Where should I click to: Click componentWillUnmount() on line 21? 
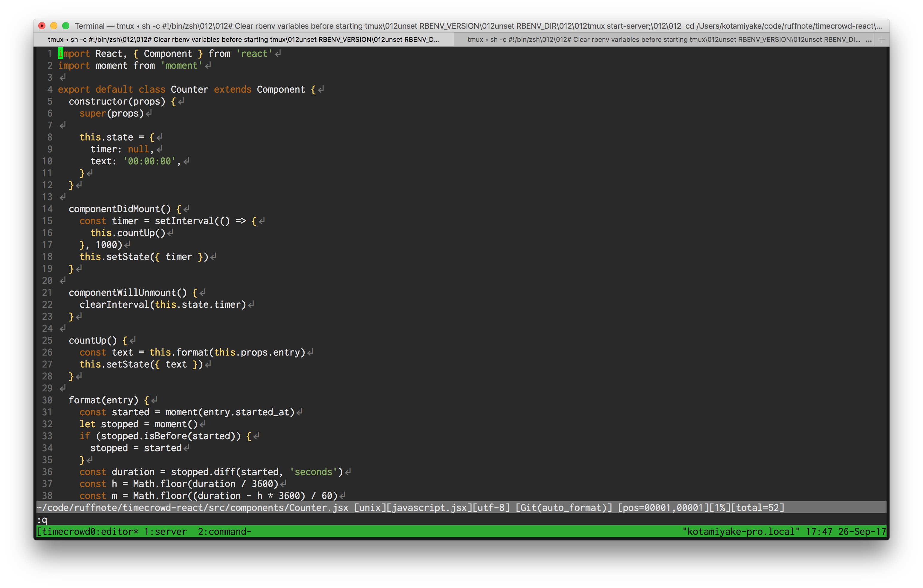[x=128, y=293]
